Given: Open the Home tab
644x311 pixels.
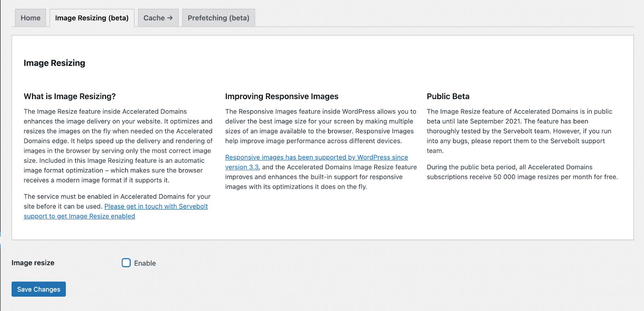Looking at the screenshot, I should coord(31,18).
